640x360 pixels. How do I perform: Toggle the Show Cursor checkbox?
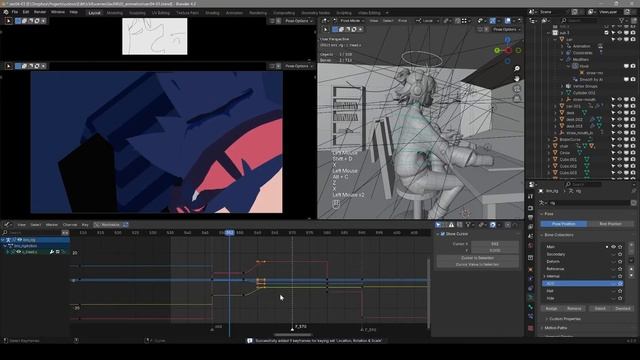pos(442,234)
